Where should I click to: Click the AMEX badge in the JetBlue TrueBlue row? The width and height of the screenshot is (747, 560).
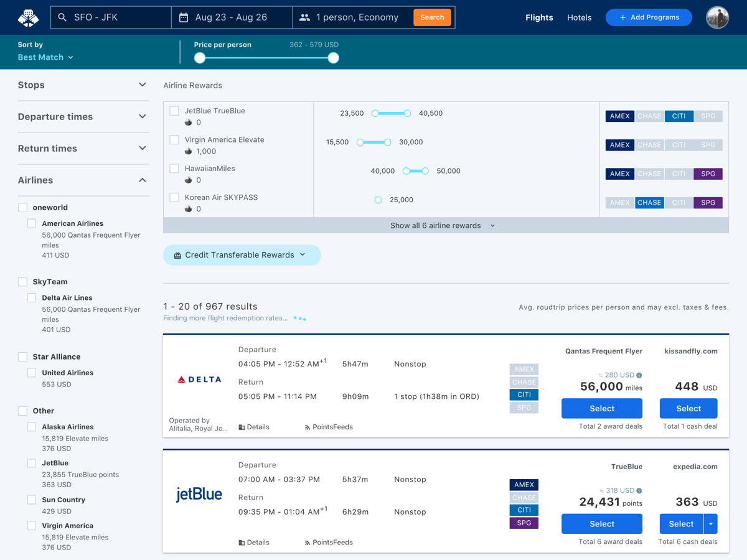(x=620, y=116)
